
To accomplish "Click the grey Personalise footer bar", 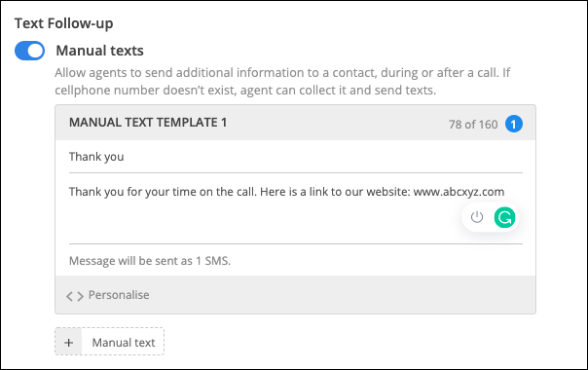I will click(x=296, y=295).
